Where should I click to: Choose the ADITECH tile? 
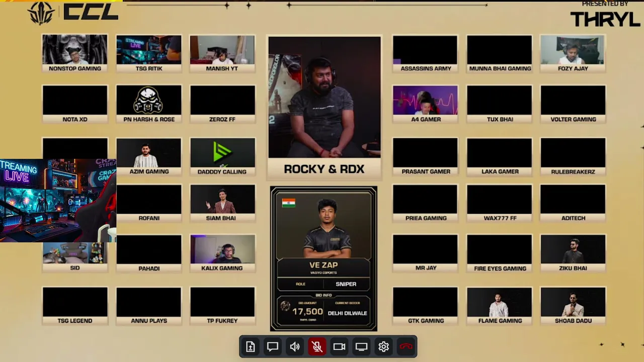pyautogui.click(x=573, y=203)
